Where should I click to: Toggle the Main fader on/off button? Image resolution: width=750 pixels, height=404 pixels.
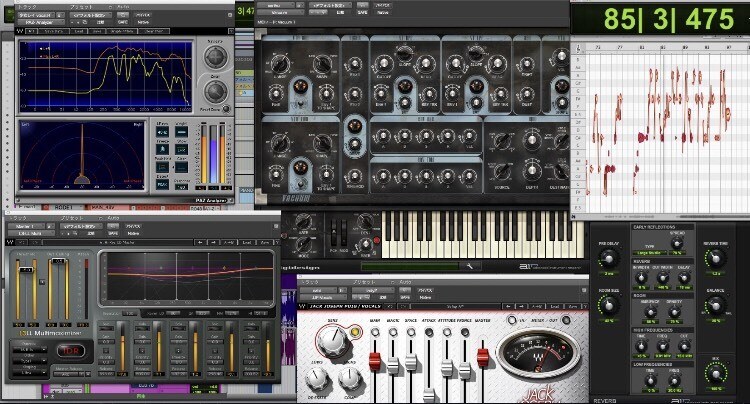pos(375,332)
